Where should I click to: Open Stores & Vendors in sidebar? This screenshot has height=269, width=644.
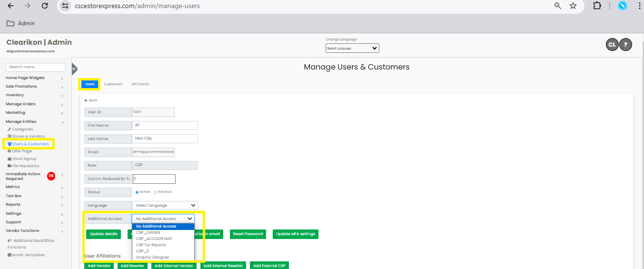point(29,136)
